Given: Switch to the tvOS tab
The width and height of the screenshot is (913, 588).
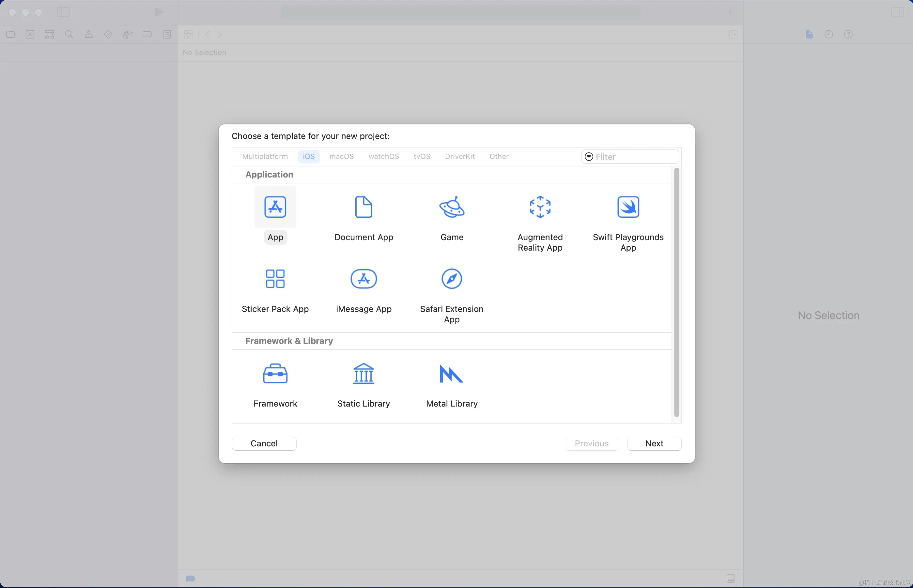Looking at the screenshot, I should tap(422, 157).
